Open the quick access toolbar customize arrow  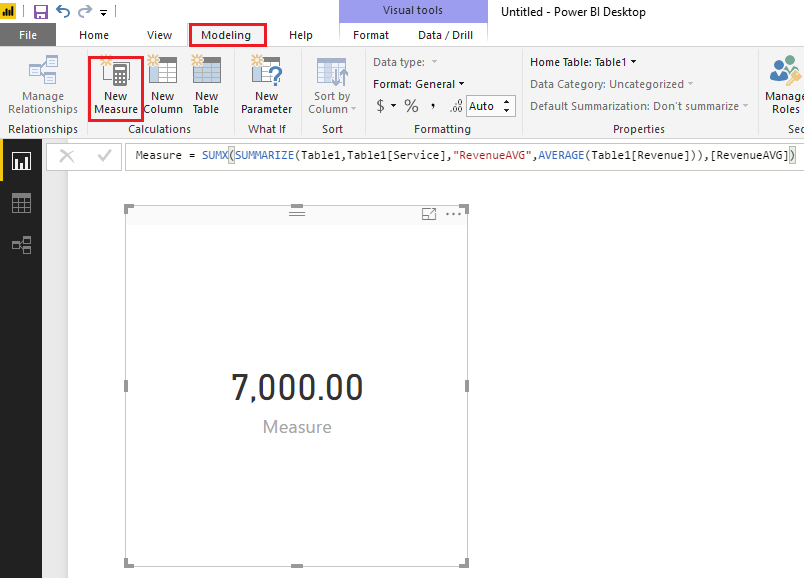pyautogui.click(x=104, y=12)
